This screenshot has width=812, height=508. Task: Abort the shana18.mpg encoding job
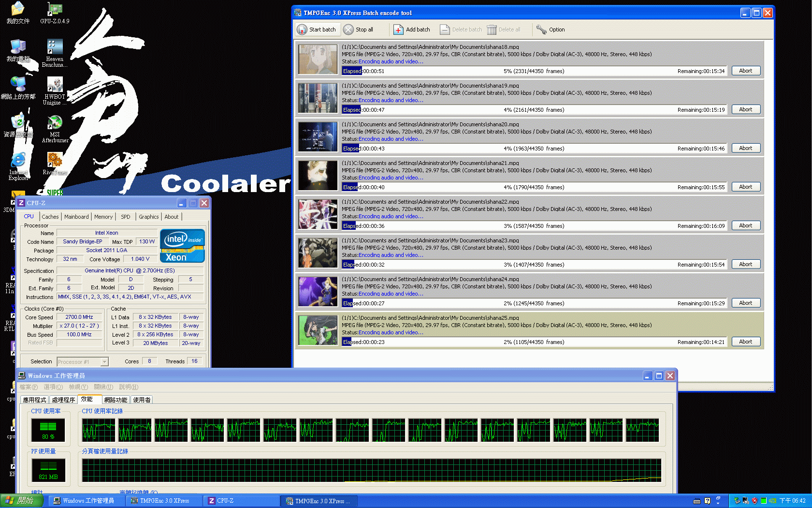pyautogui.click(x=745, y=71)
